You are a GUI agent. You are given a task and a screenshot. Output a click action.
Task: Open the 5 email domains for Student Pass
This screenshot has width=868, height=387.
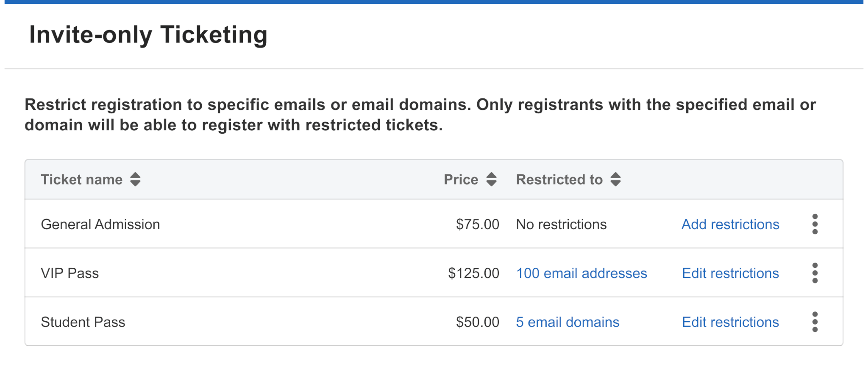[x=567, y=322]
